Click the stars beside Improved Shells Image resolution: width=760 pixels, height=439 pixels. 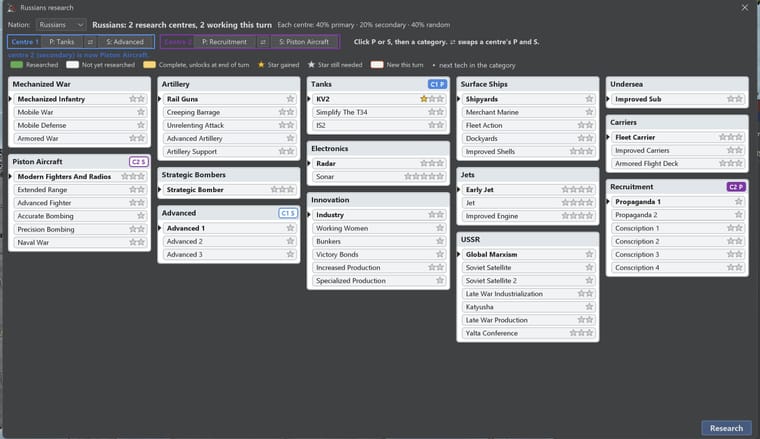[x=582, y=152]
